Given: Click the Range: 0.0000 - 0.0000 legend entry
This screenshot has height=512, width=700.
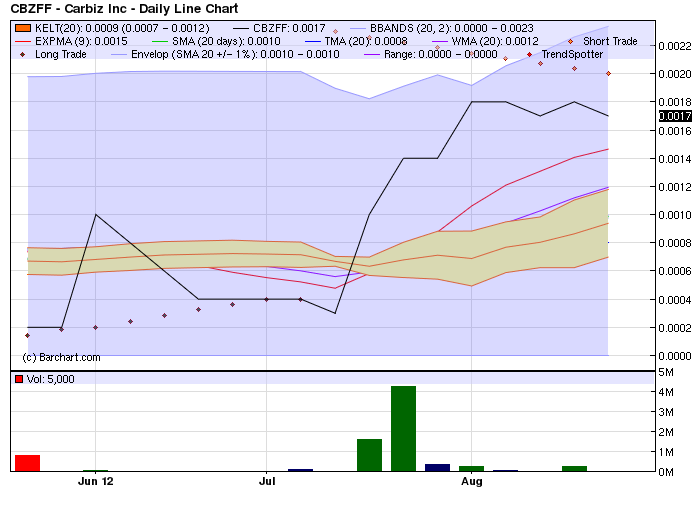Looking at the screenshot, I should [431, 54].
